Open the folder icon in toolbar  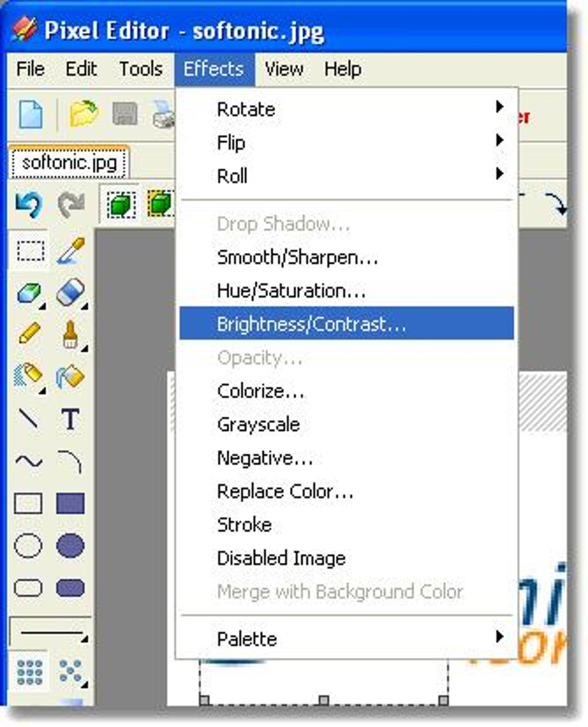(84, 114)
